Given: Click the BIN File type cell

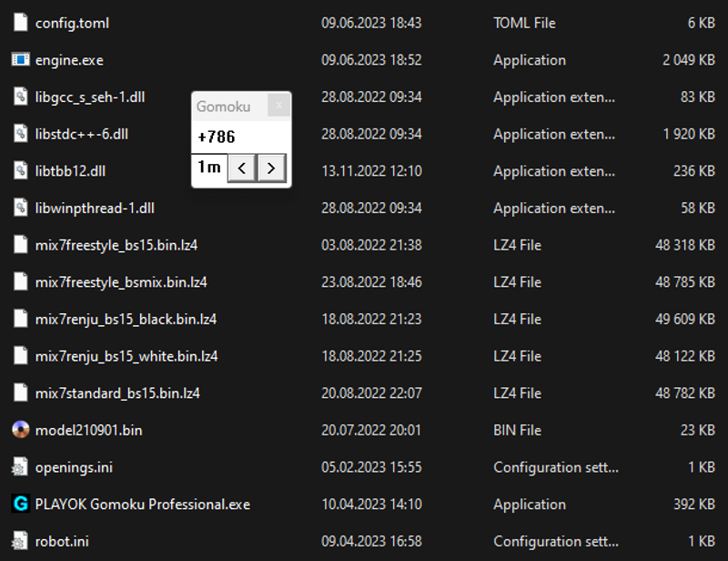Looking at the screenshot, I should 517,430.
